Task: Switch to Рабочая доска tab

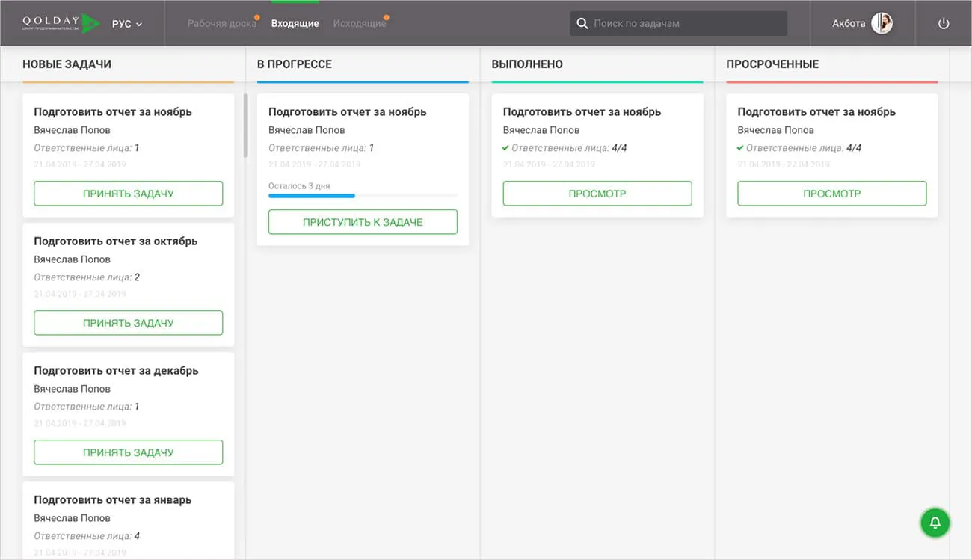Action: click(221, 23)
